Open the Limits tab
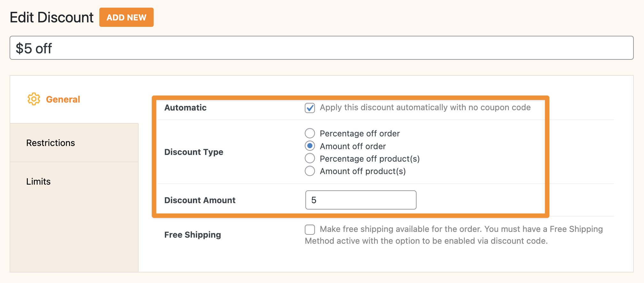This screenshot has height=283, width=644. pyautogui.click(x=38, y=181)
